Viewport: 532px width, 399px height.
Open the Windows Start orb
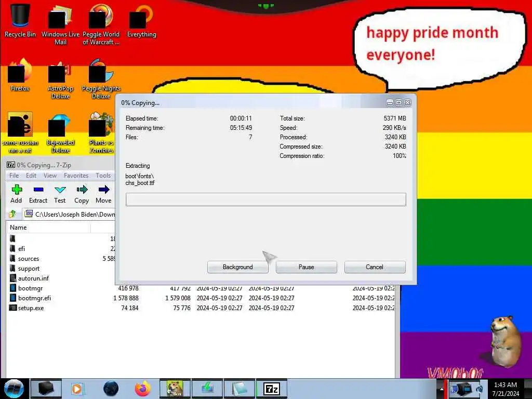coord(14,389)
